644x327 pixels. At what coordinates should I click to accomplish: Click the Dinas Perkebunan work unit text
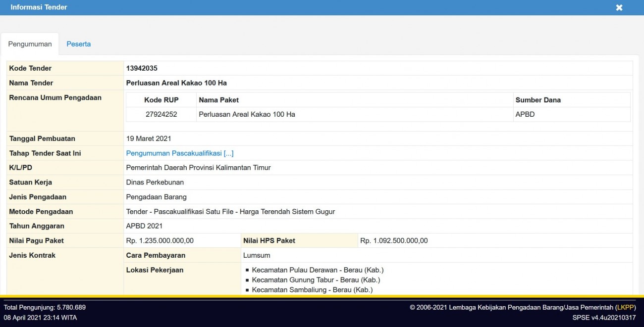155,182
